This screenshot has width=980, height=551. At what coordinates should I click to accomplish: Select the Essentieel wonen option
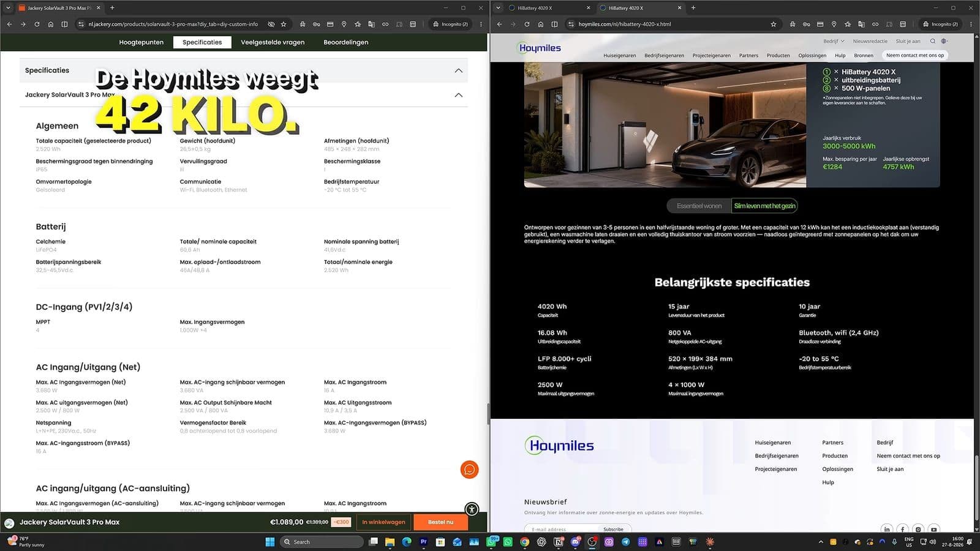pos(699,206)
